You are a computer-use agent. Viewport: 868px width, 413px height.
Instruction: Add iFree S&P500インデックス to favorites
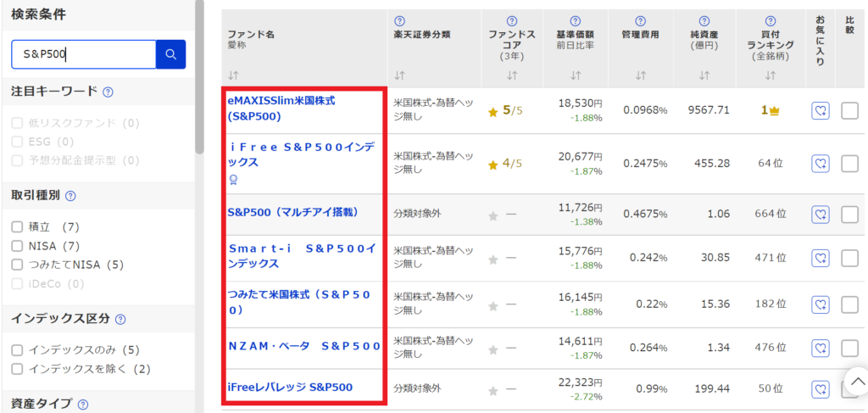(x=821, y=164)
